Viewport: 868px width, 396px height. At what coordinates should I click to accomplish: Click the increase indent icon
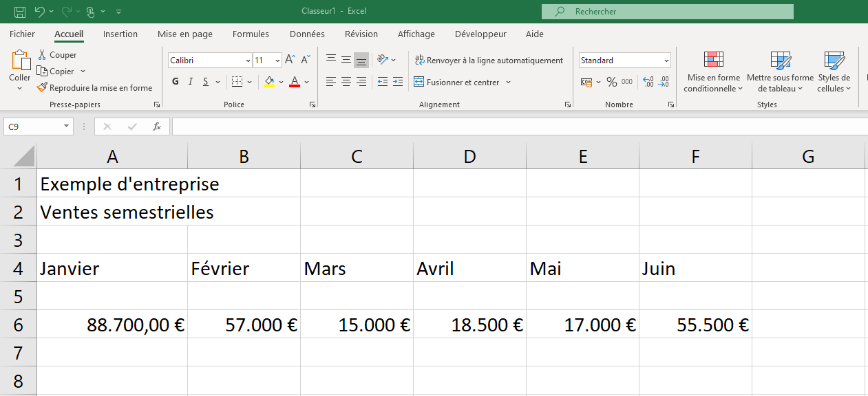tap(397, 82)
